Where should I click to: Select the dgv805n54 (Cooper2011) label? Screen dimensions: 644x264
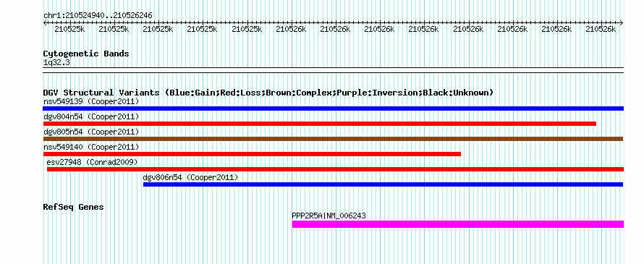(x=91, y=132)
